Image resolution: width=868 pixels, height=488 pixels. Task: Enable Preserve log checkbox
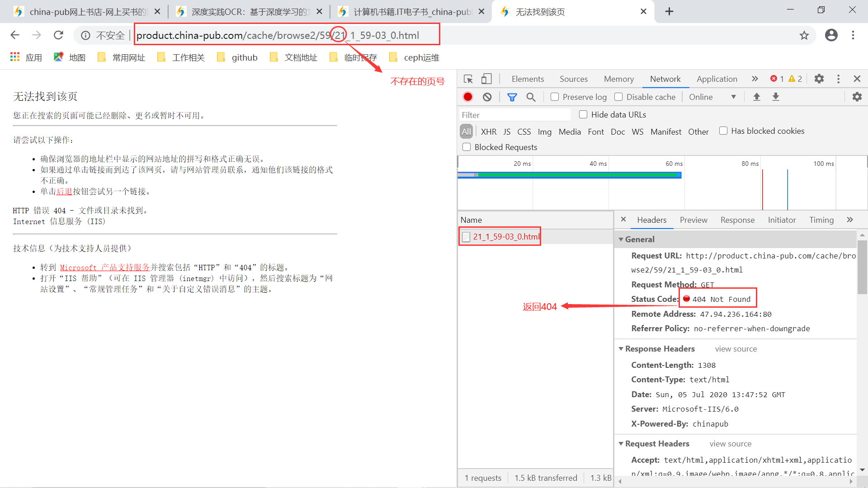point(555,97)
